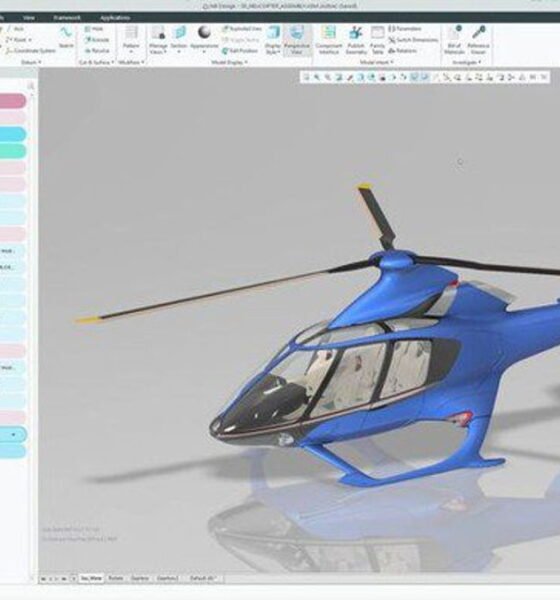The height and width of the screenshot is (600, 560).
Task: Click first icon in graphics toolbar (Refit)
Action: (306, 77)
